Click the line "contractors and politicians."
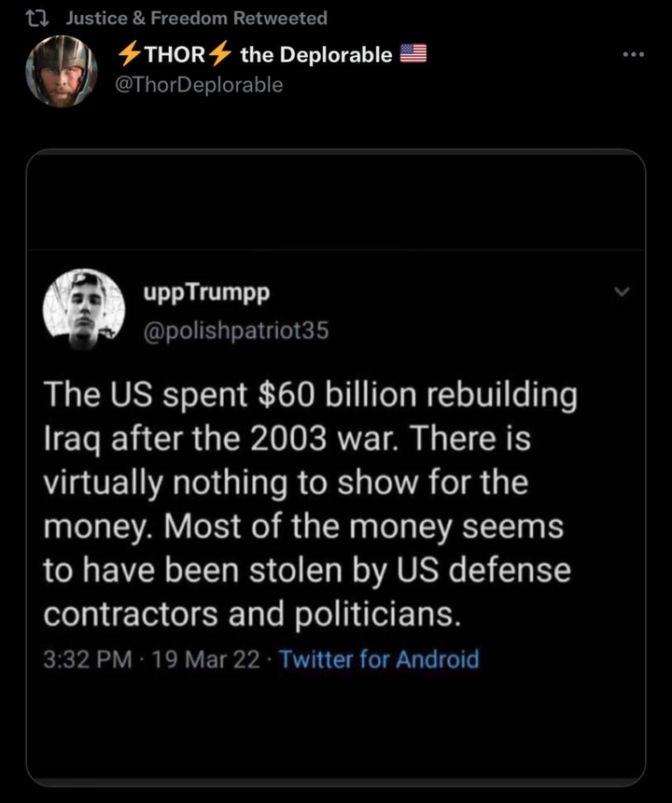672x803 pixels. click(253, 614)
